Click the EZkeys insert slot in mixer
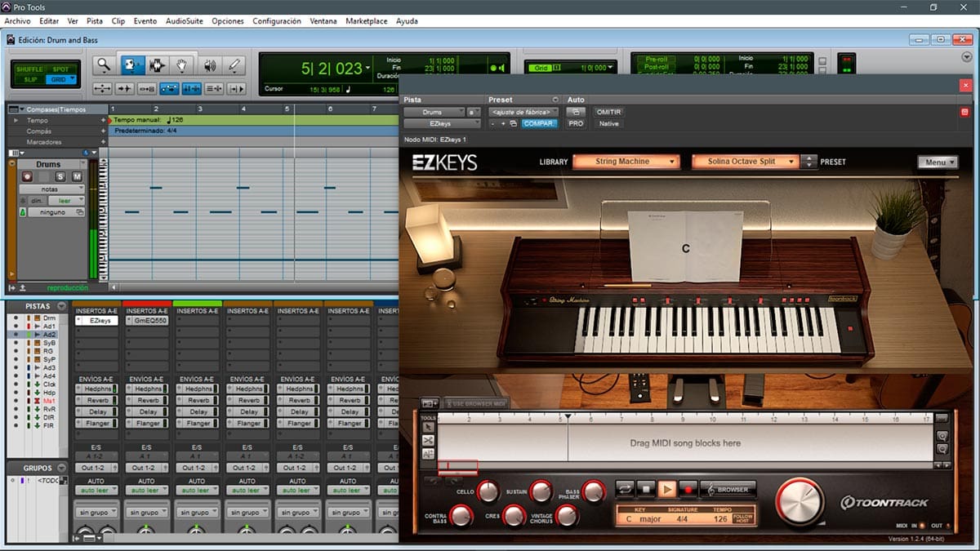Image resolution: width=980 pixels, height=551 pixels. click(97, 322)
